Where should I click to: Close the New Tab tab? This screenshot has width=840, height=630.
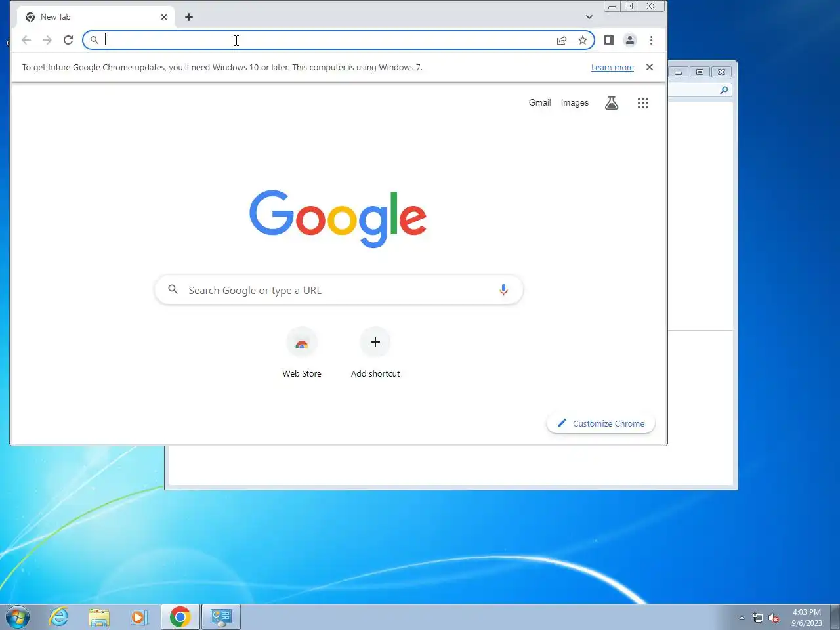pos(164,17)
